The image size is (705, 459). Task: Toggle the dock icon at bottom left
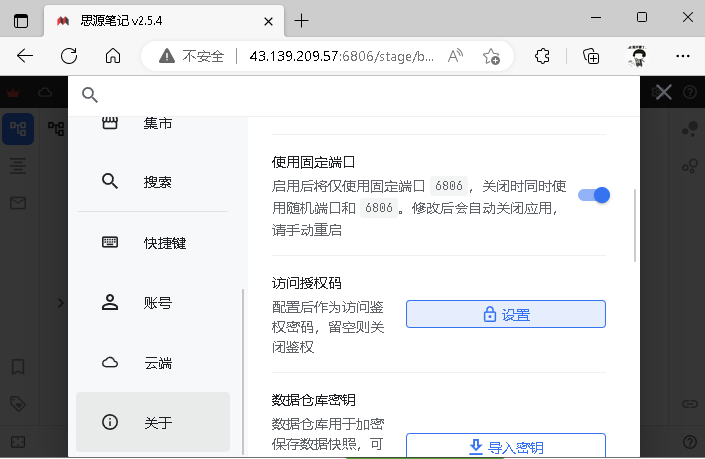coord(18,441)
